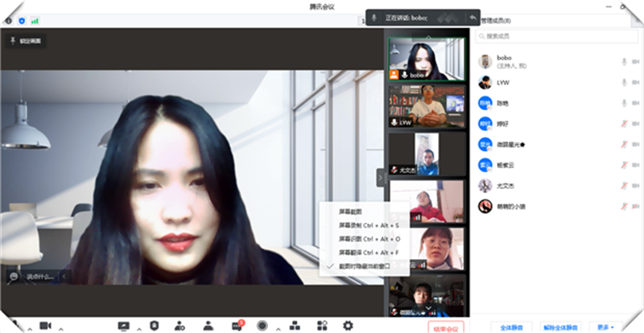This screenshot has height=333, width=644.
Task: Unmute 微笑星光's muted microphone icon
Action: coord(625,144)
